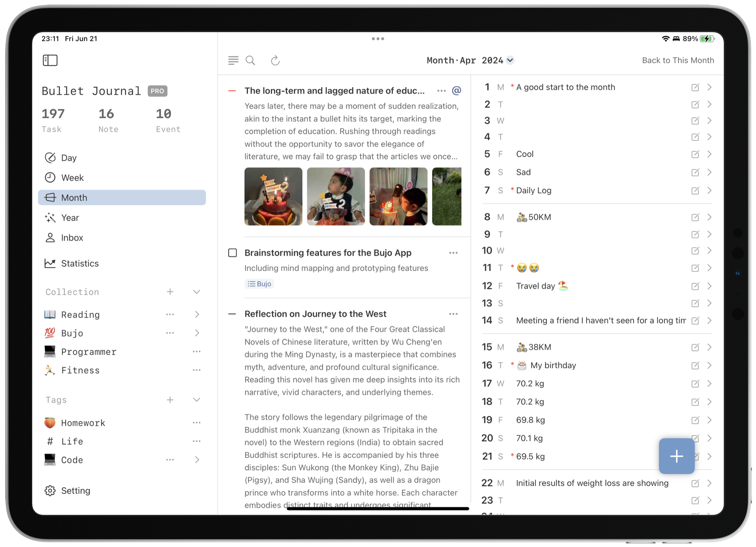Open the third photo with candles

[398, 196]
